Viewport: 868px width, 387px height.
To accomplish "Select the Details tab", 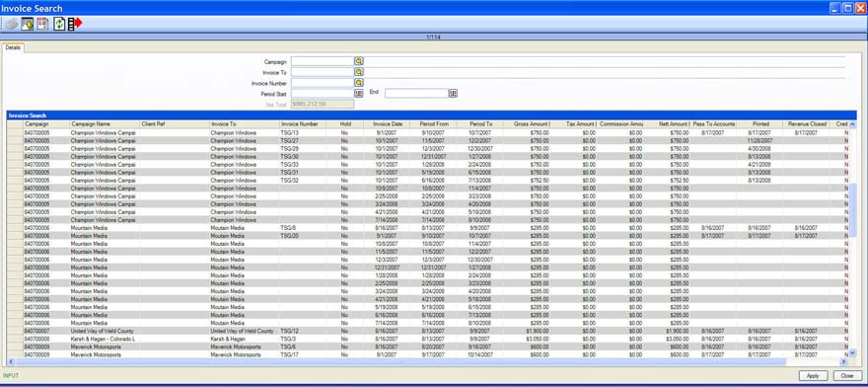I will tap(13, 48).
